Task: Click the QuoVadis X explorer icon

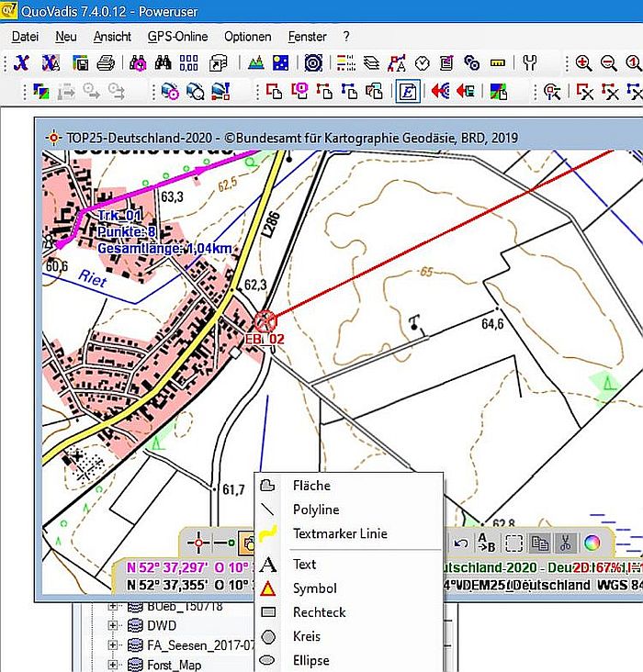Action: [21, 63]
